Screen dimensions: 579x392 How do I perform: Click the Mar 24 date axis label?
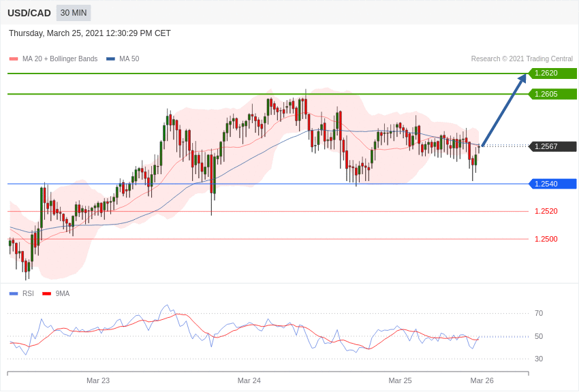249,380
